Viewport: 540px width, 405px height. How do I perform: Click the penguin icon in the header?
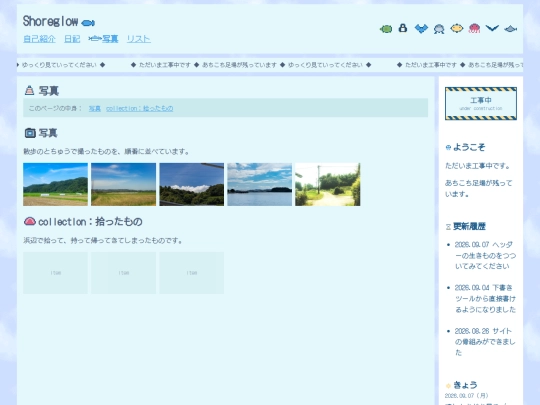tap(403, 28)
